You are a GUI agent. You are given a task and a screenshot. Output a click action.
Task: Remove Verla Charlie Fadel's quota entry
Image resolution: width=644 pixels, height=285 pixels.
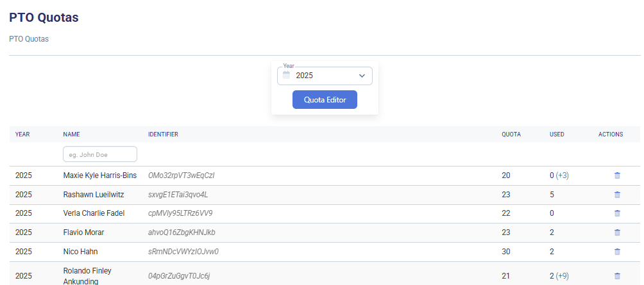coord(617,213)
